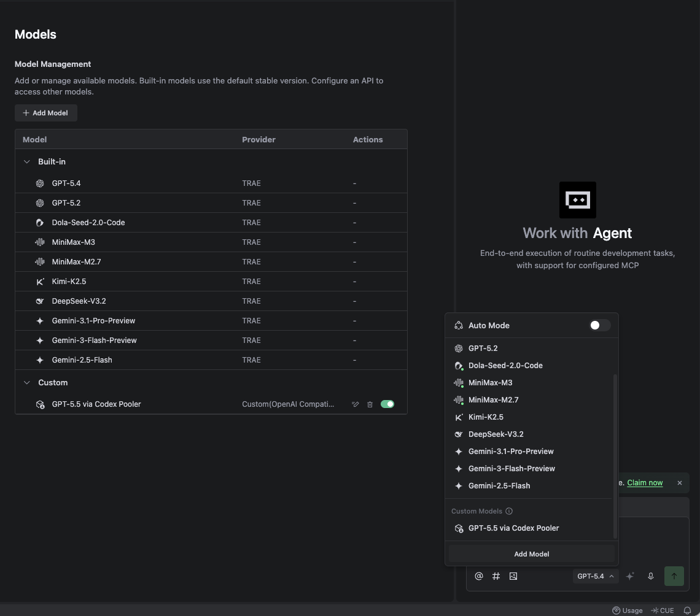Click the Gemini-3.1-Pro-Preview sparkle icon in the table

[40, 321]
